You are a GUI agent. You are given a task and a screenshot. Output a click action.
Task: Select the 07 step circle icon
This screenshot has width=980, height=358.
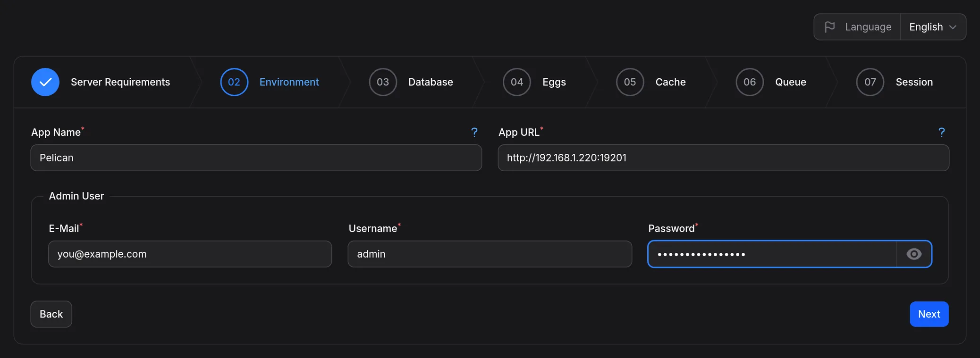[870, 82]
